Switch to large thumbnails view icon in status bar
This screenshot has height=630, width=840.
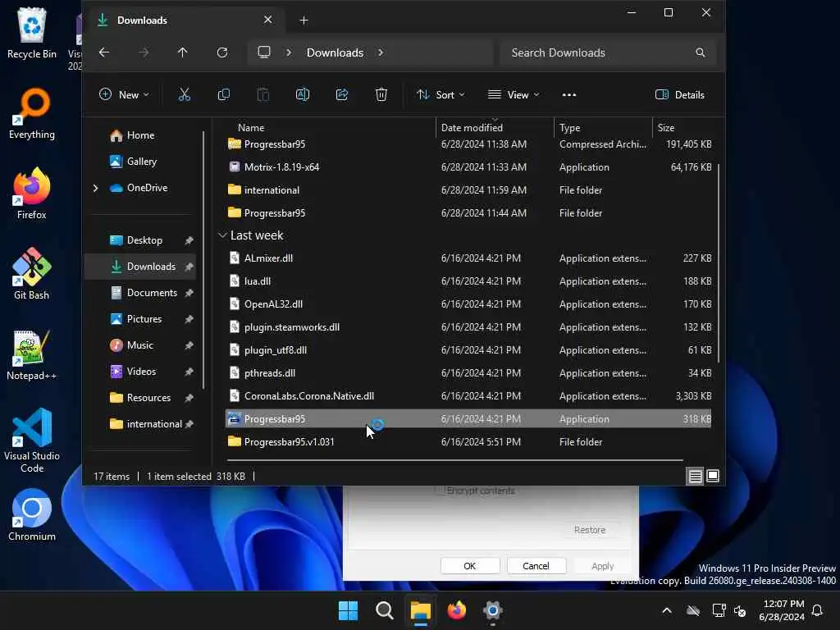(713, 477)
